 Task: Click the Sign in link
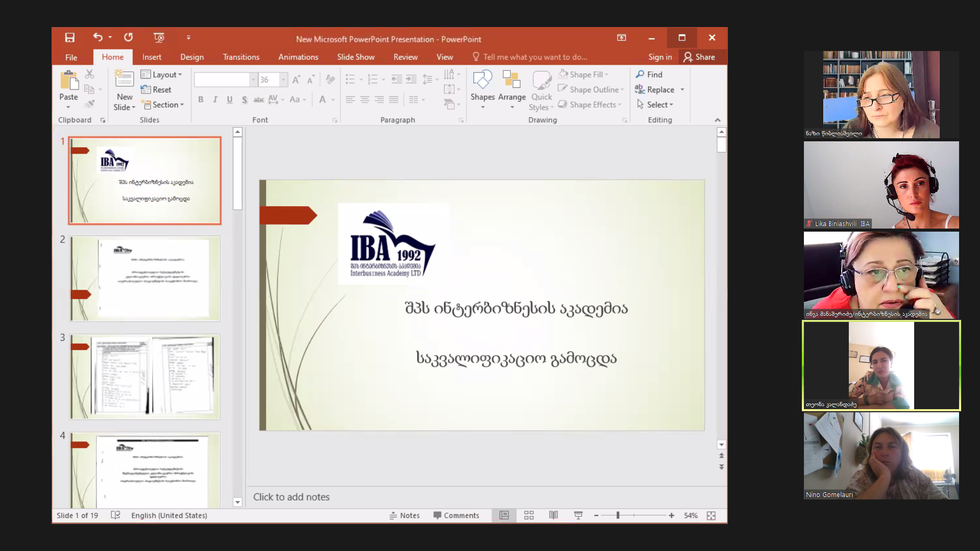[659, 57]
